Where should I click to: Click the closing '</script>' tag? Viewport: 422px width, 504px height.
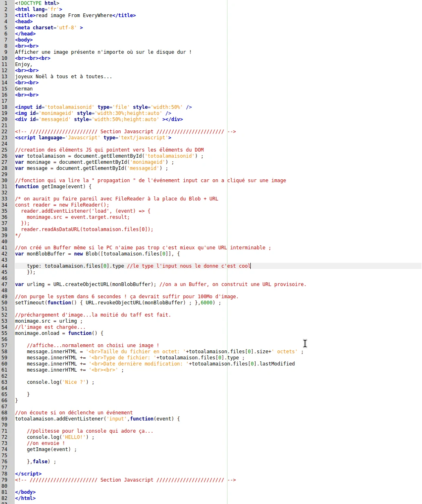coord(28,474)
